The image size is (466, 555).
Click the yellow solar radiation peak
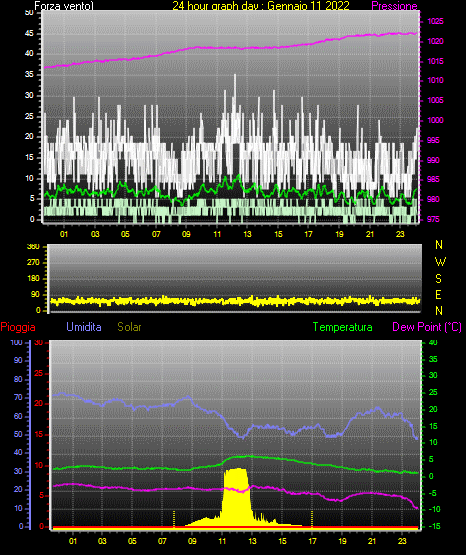click(x=236, y=496)
